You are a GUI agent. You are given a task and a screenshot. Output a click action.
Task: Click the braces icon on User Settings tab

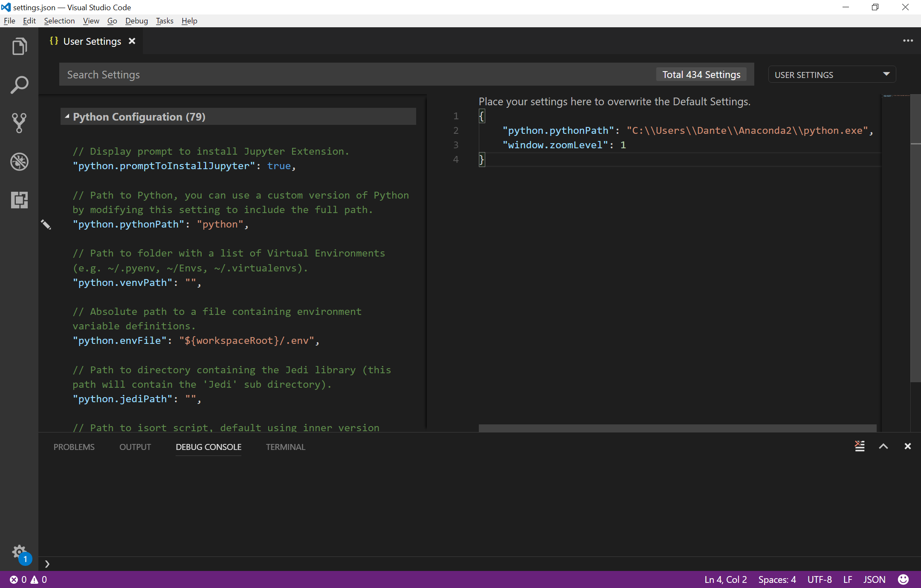pyautogui.click(x=54, y=41)
